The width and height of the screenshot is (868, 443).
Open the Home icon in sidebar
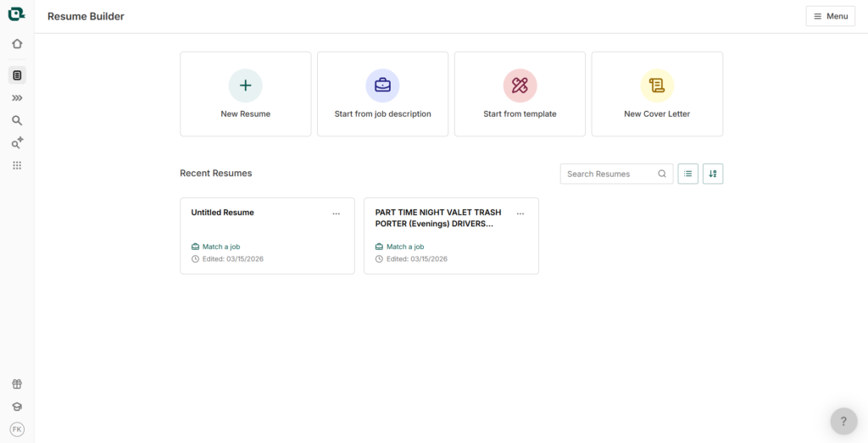(17, 44)
